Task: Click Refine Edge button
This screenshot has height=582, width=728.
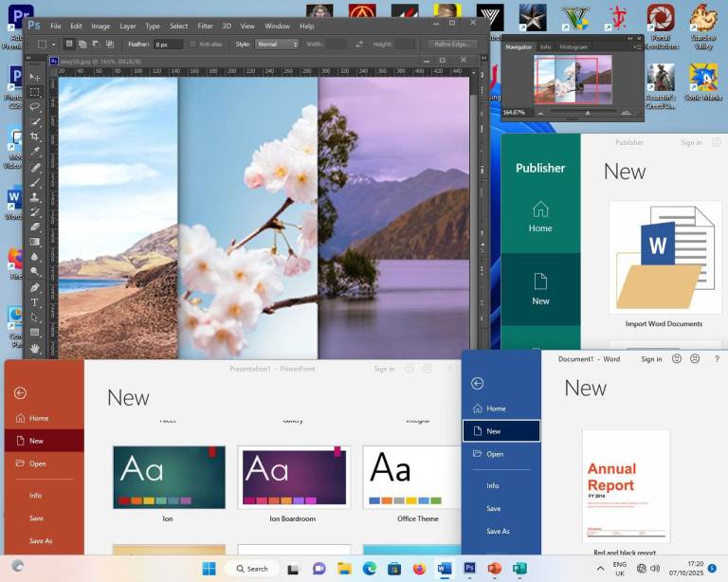Action: pos(451,45)
